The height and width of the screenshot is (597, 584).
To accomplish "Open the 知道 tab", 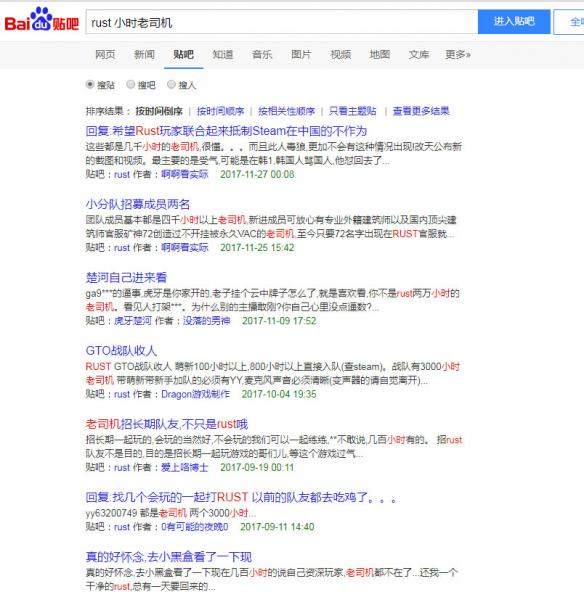I will [x=223, y=55].
